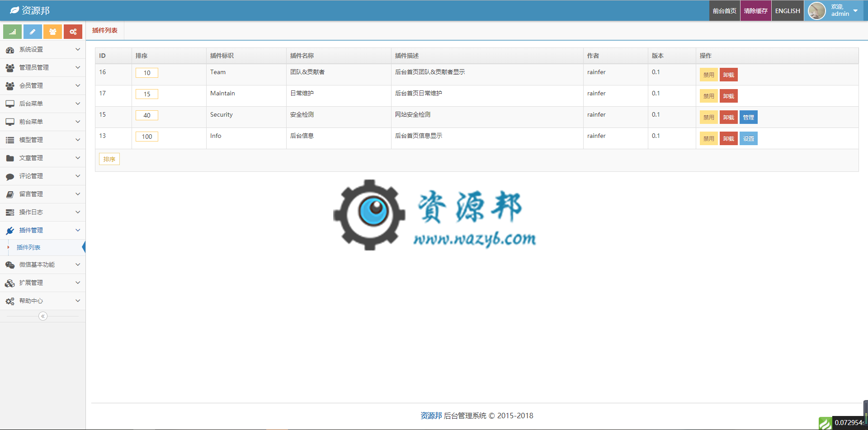Expand the 文章管理 menu chevron
The width and height of the screenshot is (868, 430).
[x=78, y=158]
